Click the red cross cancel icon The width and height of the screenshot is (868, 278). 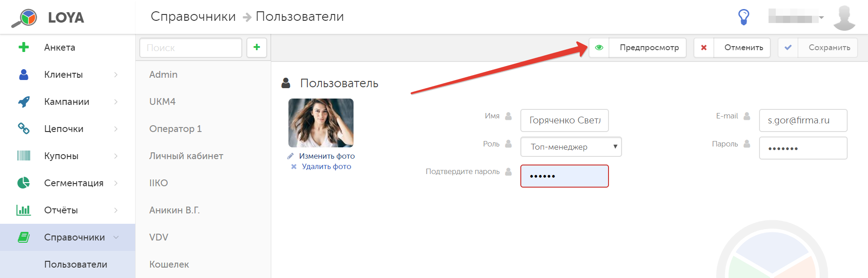pyautogui.click(x=704, y=47)
